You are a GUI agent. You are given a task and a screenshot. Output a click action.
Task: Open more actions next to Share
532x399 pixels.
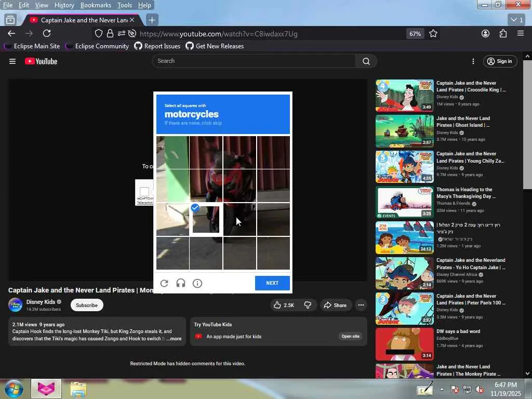coord(361,305)
